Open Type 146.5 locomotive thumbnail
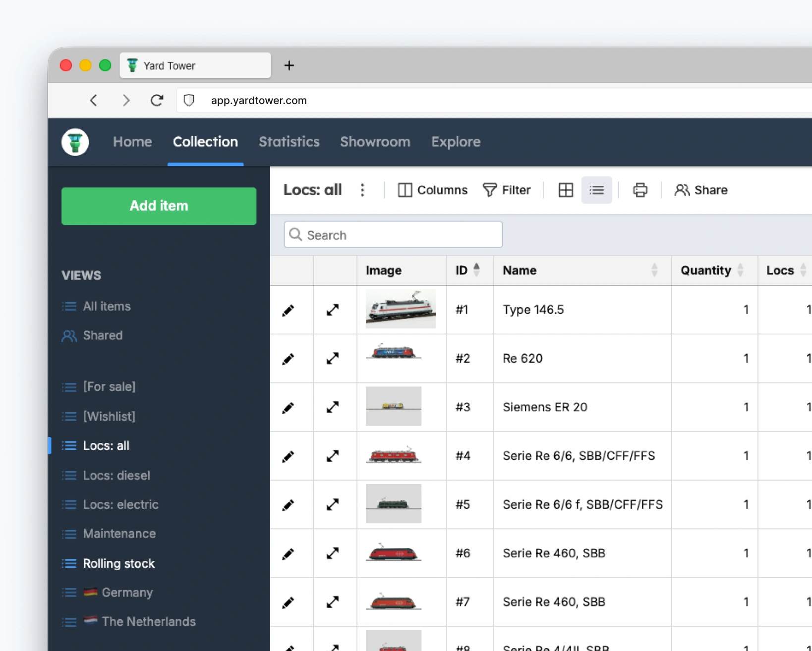 401,309
